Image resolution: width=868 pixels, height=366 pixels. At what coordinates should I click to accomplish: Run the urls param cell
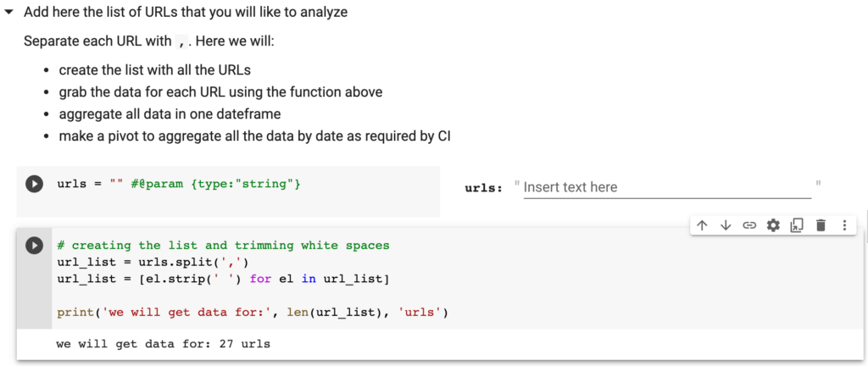(34, 184)
